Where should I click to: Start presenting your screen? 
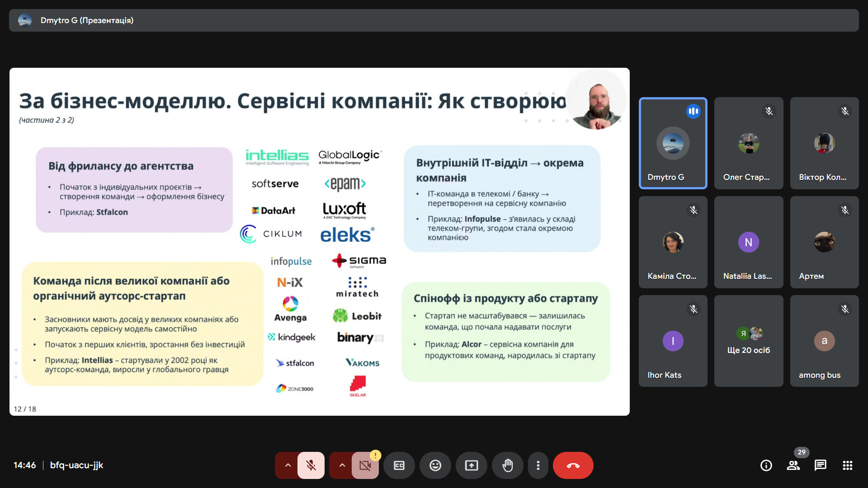click(472, 465)
